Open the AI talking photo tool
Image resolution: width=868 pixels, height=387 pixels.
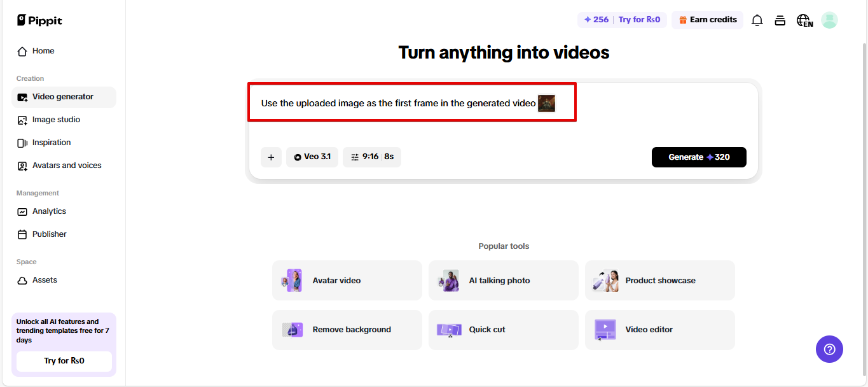pyautogui.click(x=504, y=280)
